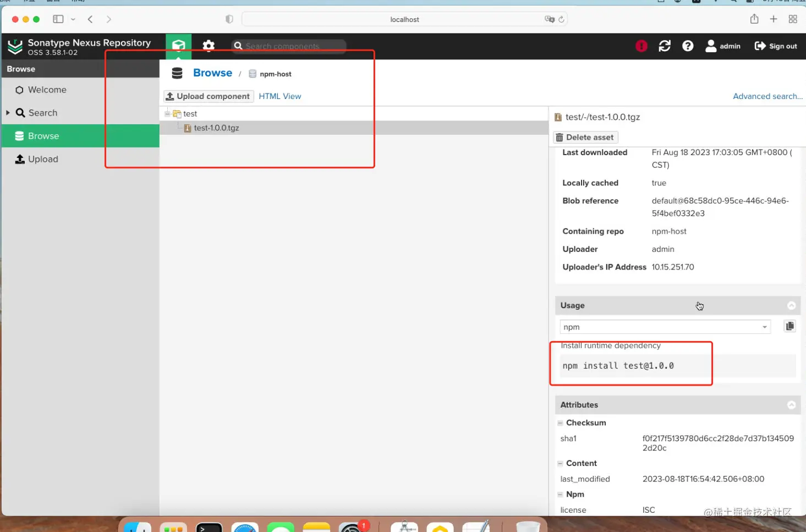
Task: Click the red system alert icon
Action: click(641, 46)
